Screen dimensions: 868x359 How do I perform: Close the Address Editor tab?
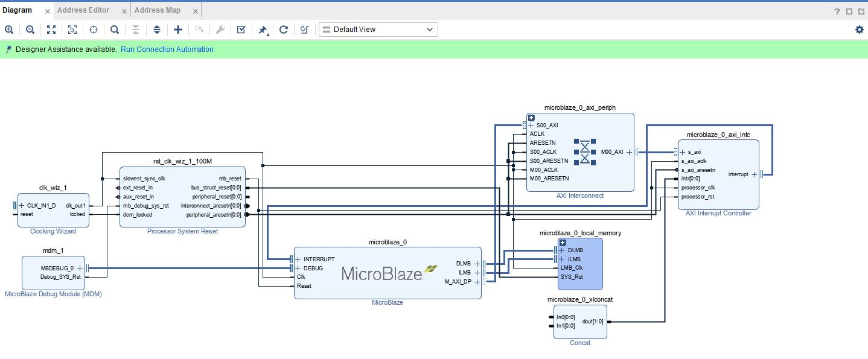tap(124, 11)
